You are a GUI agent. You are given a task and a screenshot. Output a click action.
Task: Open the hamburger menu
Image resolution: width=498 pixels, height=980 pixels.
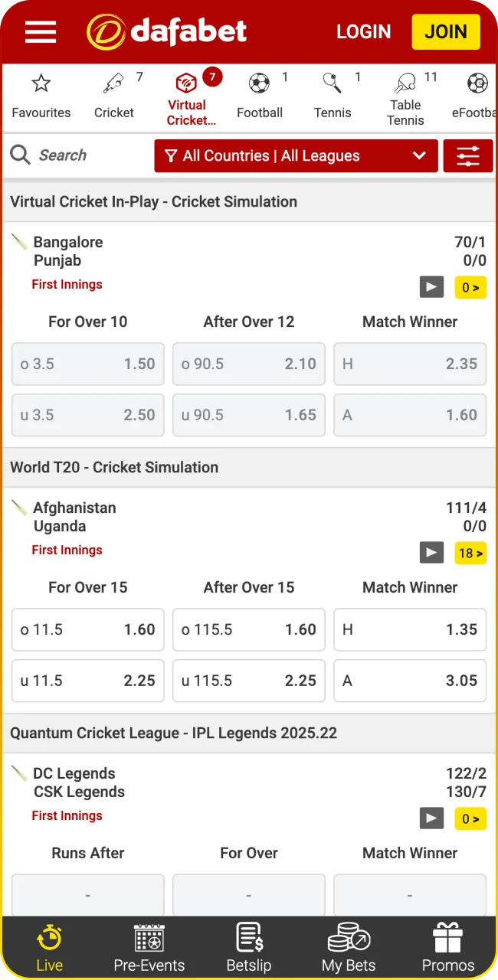[x=40, y=31]
